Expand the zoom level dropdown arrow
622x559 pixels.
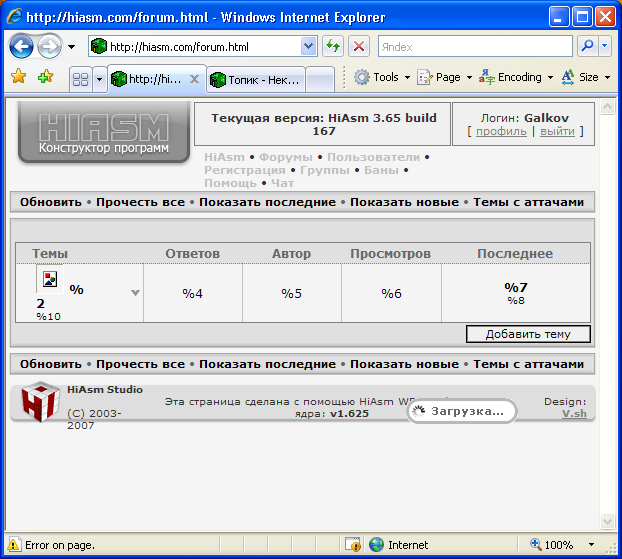pyautogui.click(x=592, y=545)
